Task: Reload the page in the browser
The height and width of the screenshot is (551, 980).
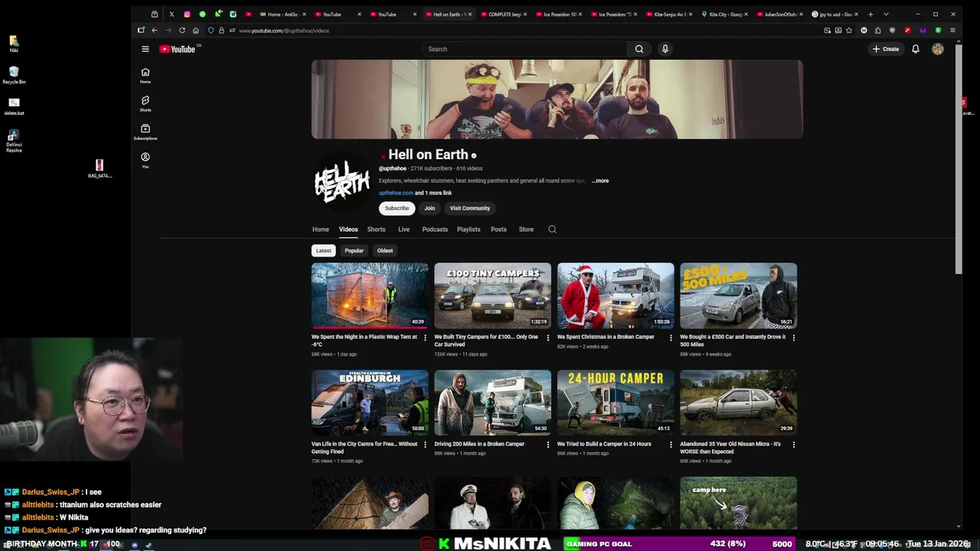Action: pyautogui.click(x=182, y=31)
